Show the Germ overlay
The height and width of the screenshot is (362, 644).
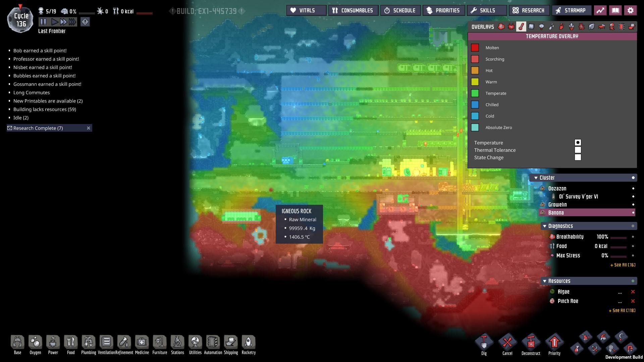tap(581, 27)
